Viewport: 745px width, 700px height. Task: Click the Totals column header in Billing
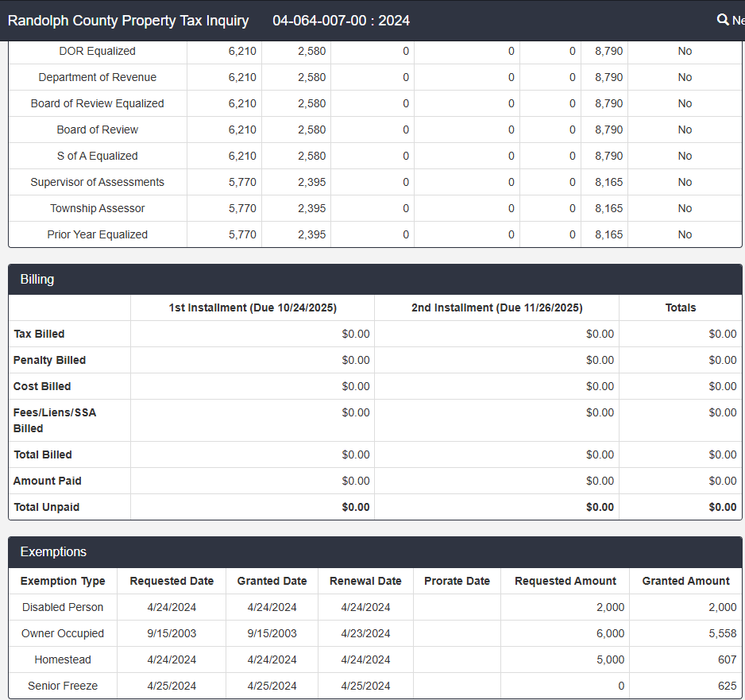(x=680, y=307)
